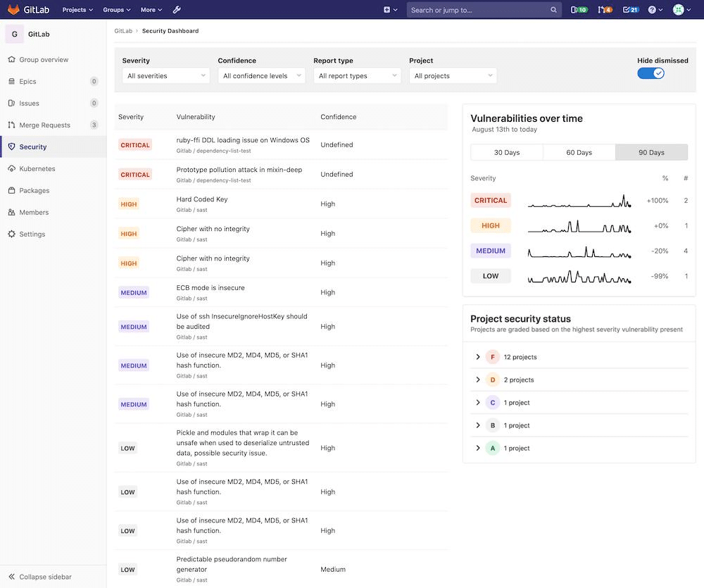Click the Kubernetes sidebar icon
Image resolution: width=704 pixels, height=588 pixels.
(12, 168)
